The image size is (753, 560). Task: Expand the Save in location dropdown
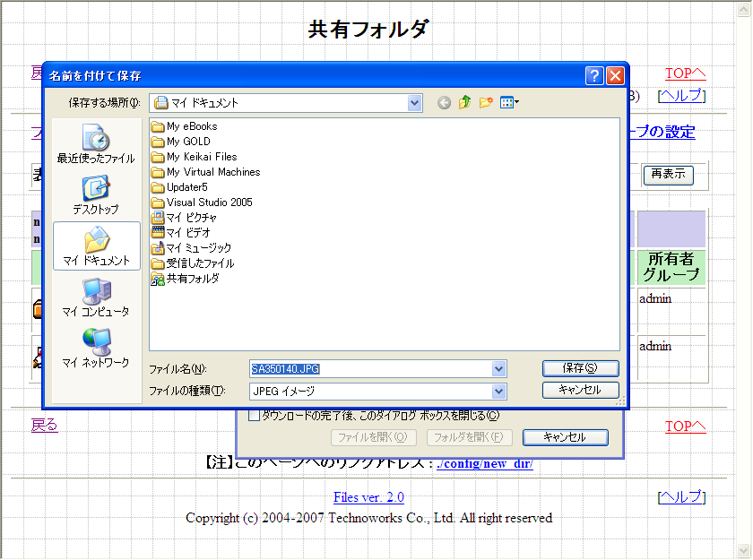coord(414,103)
